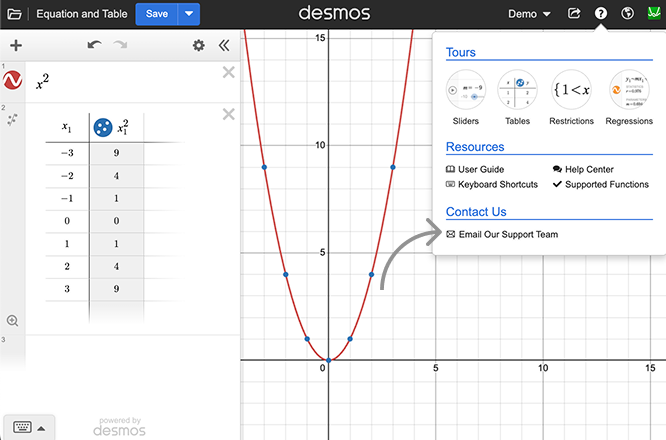Expand the Save dropdown arrow
The width and height of the screenshot is (666, 440).
[x=189, y=14]
